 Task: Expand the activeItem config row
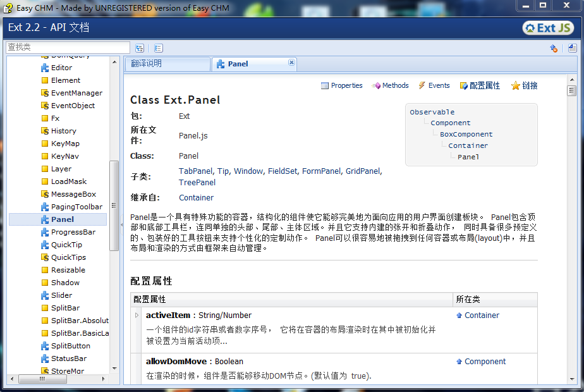point(137,315)
